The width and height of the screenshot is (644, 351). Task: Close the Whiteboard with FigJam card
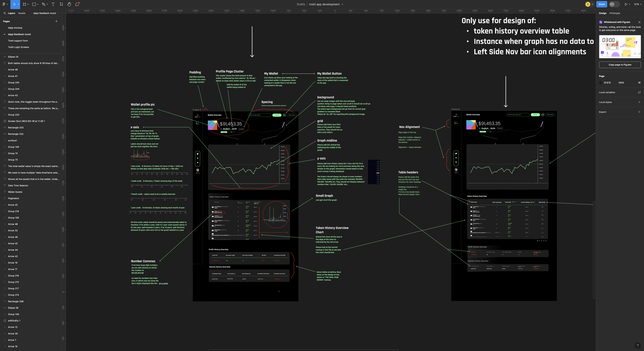pyautogui.click(x=639, y=22)
